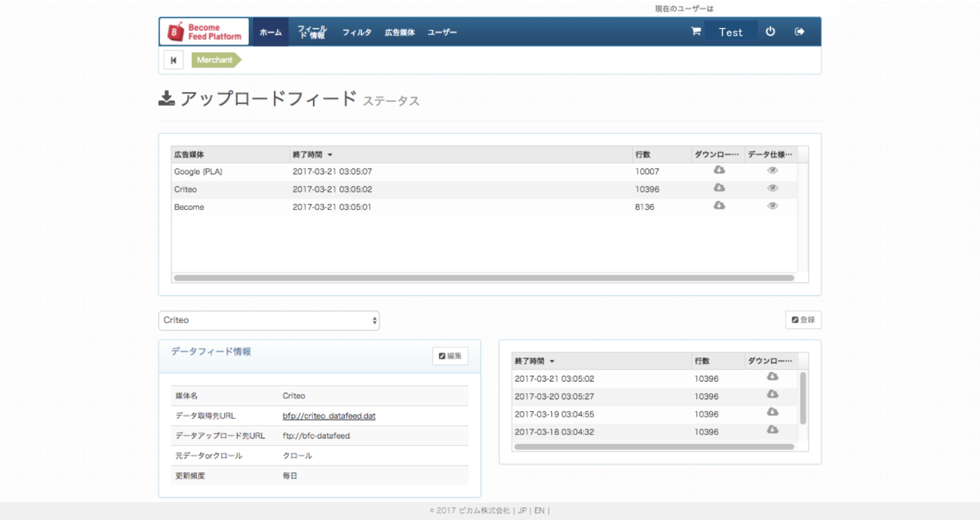This screenshot has width=980, height=520.
Task: Click the history table vertical scrollbar
Action: pos(803,398)
